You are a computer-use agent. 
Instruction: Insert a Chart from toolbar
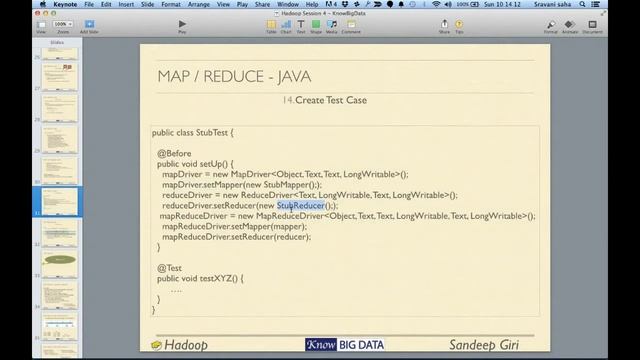(x=286, y=24)
